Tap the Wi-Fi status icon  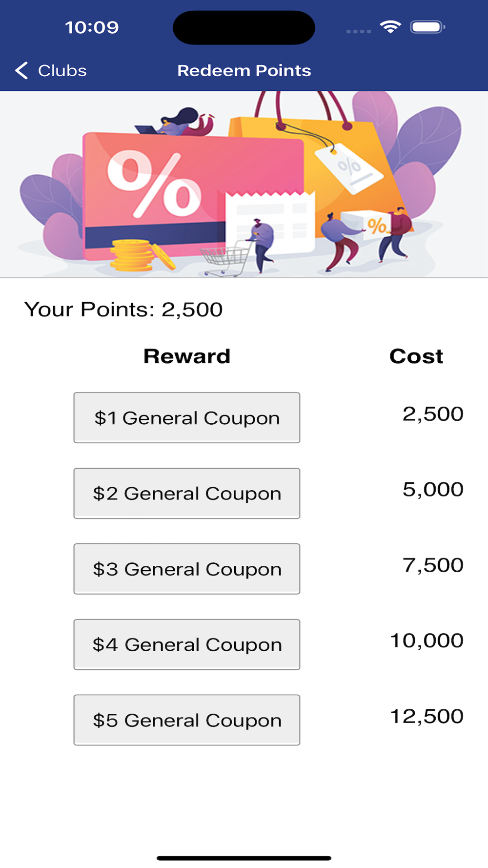click(390, 27)
